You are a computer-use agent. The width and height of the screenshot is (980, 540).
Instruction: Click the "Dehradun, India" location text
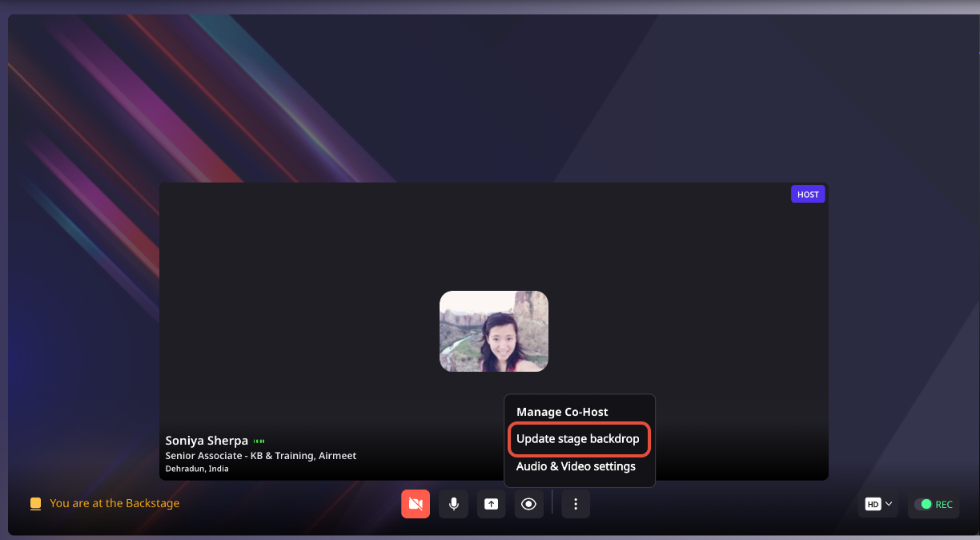click(x=197, y=469)
